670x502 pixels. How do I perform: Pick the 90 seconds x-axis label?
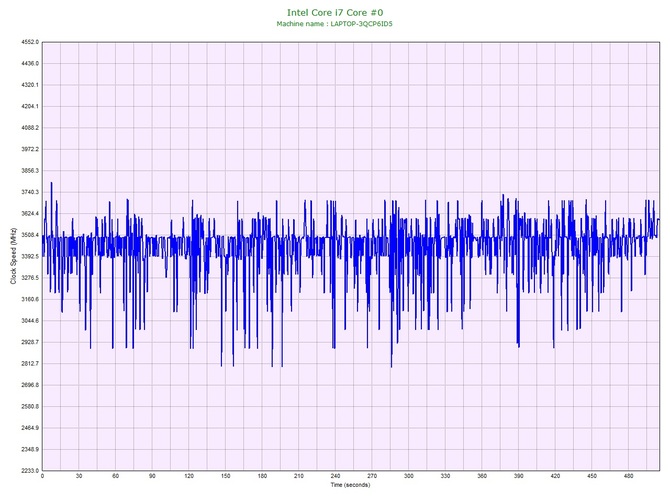[x=152, y=476]
